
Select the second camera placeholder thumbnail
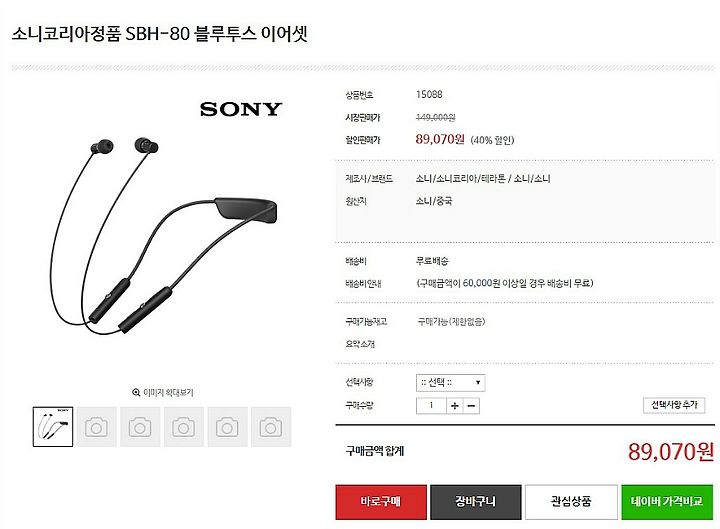[x=96, y=427]
